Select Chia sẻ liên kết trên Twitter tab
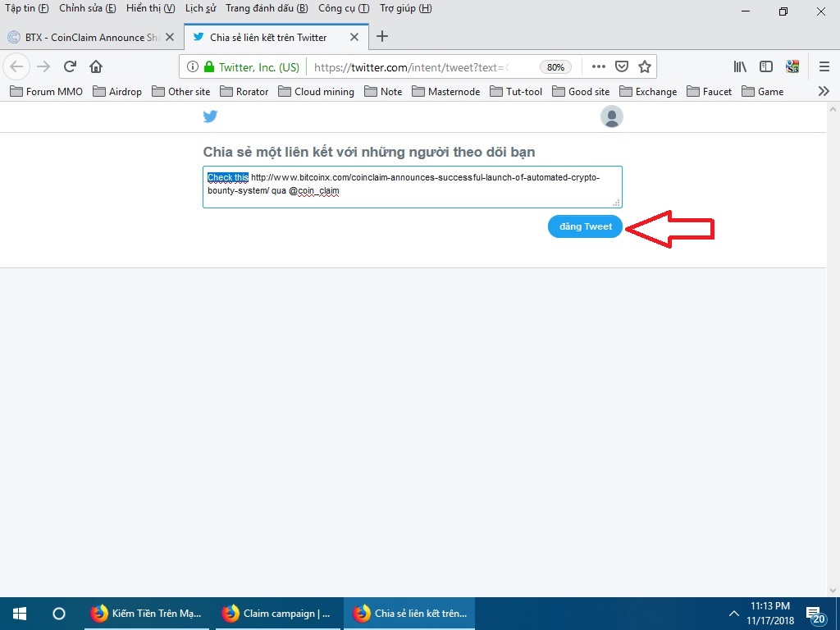Image resolution: width=840 pixels, height=630 pixels. click(x=276, y=37)
